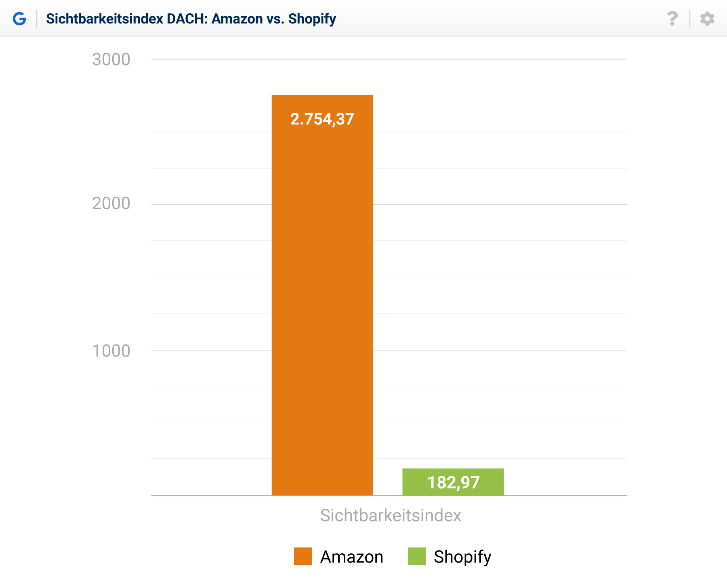
Task: Toggle the Shopify series via legend label
Action: (462, 556)
